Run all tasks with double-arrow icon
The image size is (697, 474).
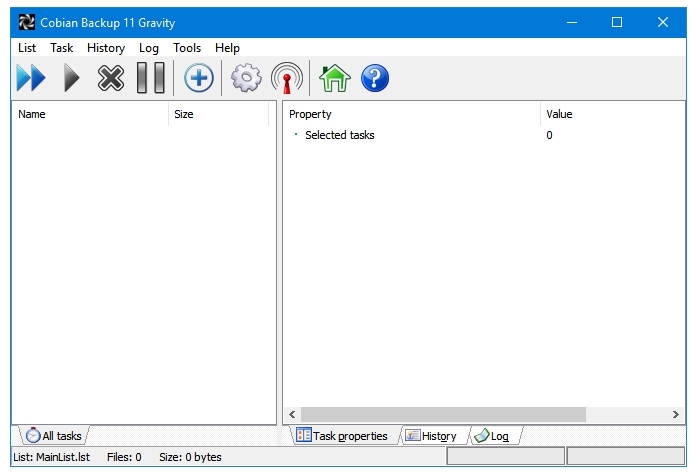click(31, 78)
